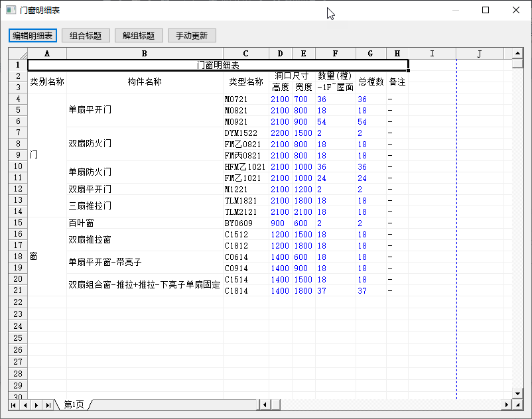
Task: Click the HFM乙1021 type cell
Action: pos(246,167)
